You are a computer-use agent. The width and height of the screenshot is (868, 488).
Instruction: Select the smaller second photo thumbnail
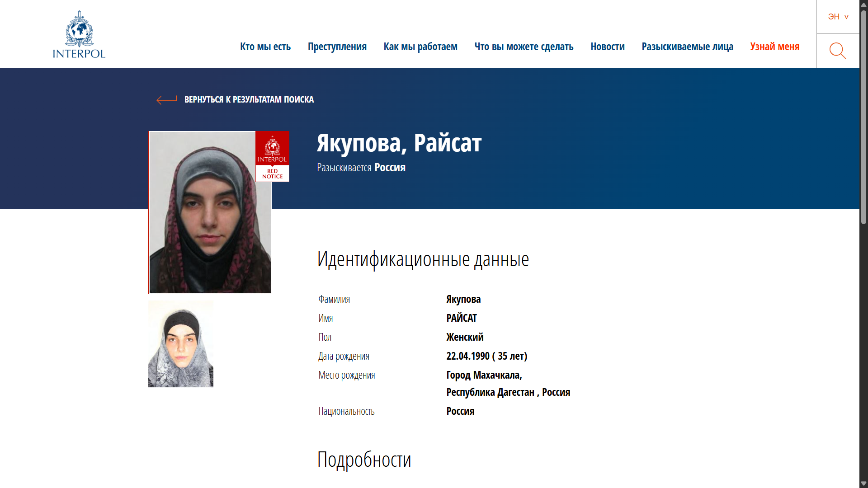click(x=181, y=343)
